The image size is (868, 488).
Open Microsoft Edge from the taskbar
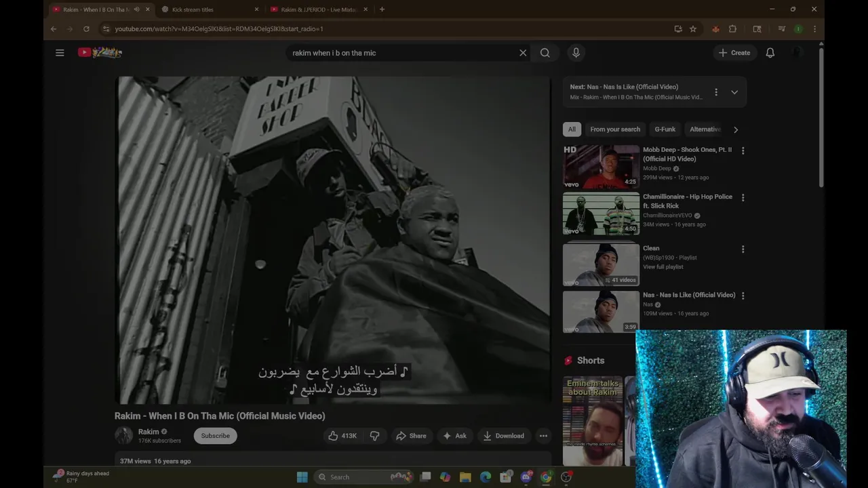coord(486,477)
